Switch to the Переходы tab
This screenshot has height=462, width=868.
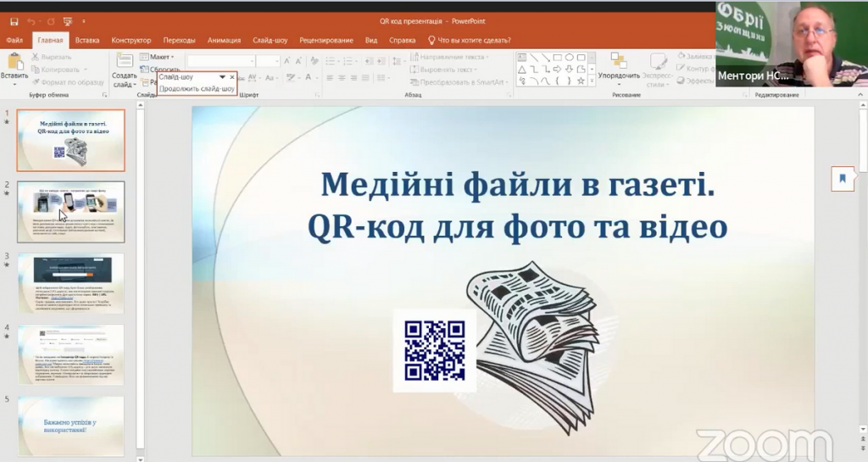(180, 41)
